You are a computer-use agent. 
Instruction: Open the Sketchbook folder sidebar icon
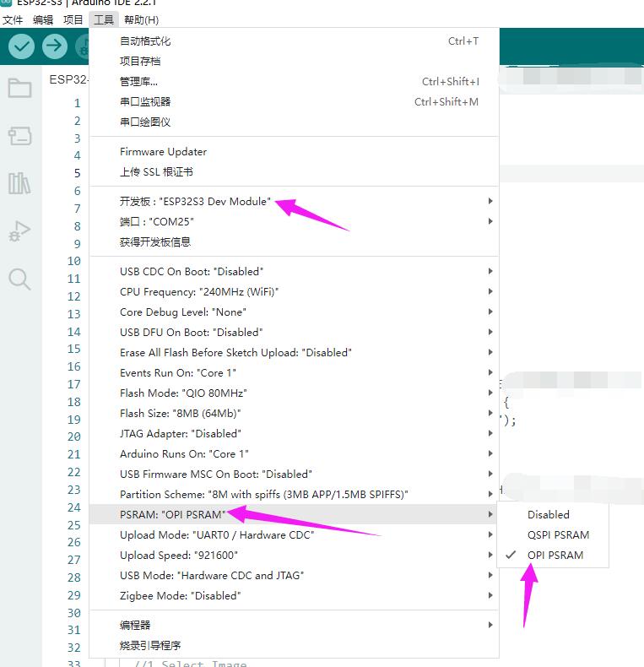coord(19,88)
